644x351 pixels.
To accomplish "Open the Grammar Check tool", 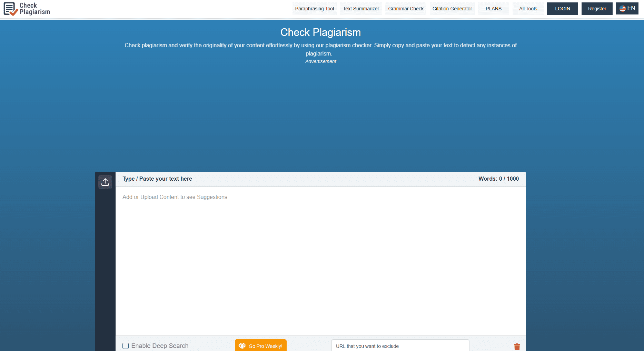I will click(406, 9).
